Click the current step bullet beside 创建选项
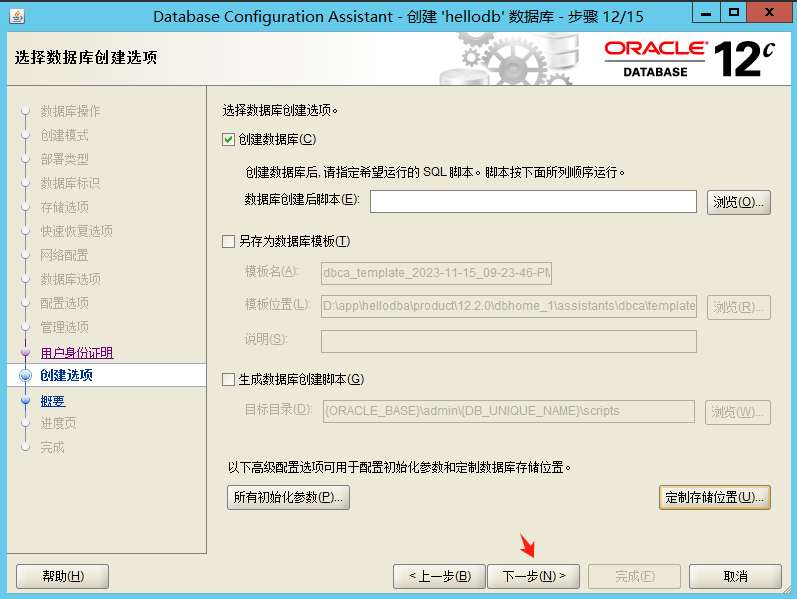The height and width of the screenshot is (599, 797). [x=25, y=376]
